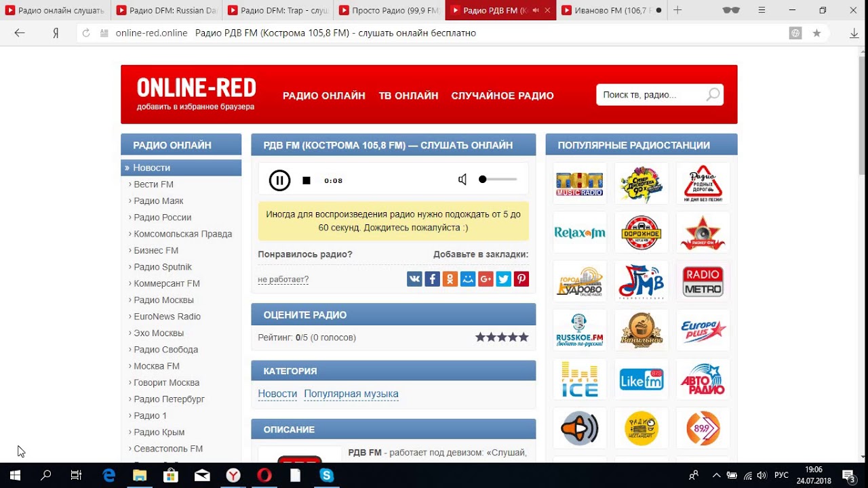The image size is (868, 488).
Task: Open Бизнес FM station link
Action: [x=156, y=250]
